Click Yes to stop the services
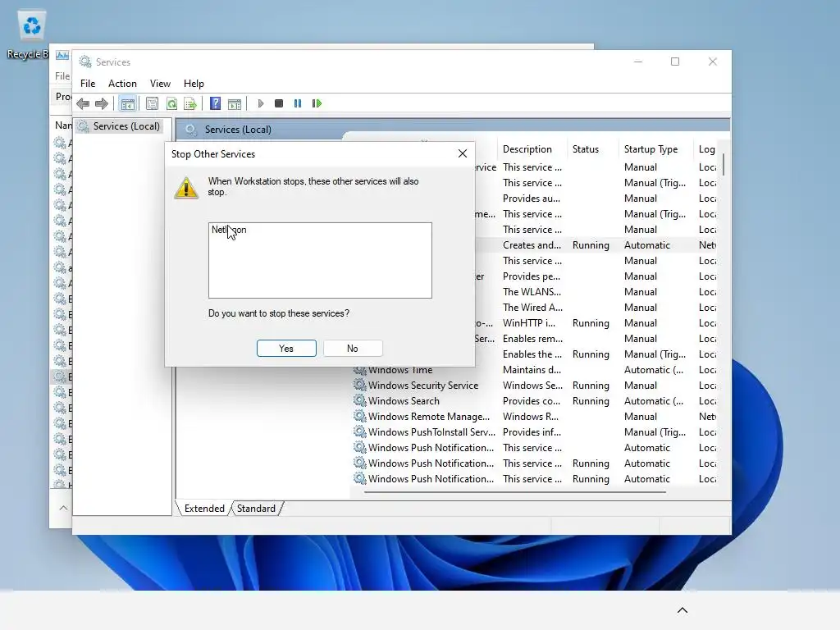Screen dimensions: 840x630 [286, 348]
